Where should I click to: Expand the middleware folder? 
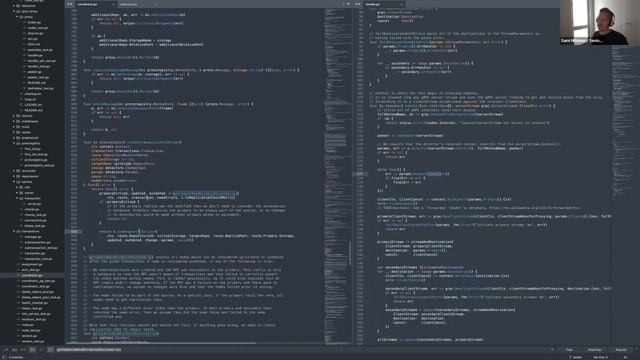point(14,121)
